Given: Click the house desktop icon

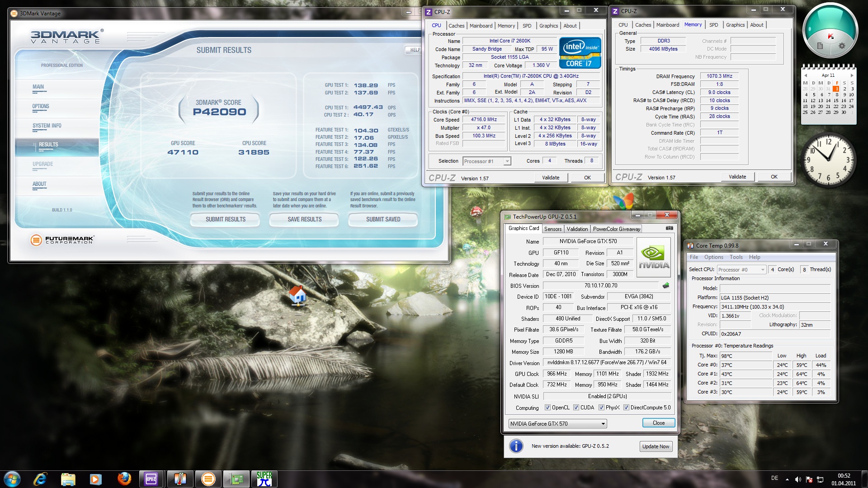Looking at the screenshot, I should pos(297,295).
